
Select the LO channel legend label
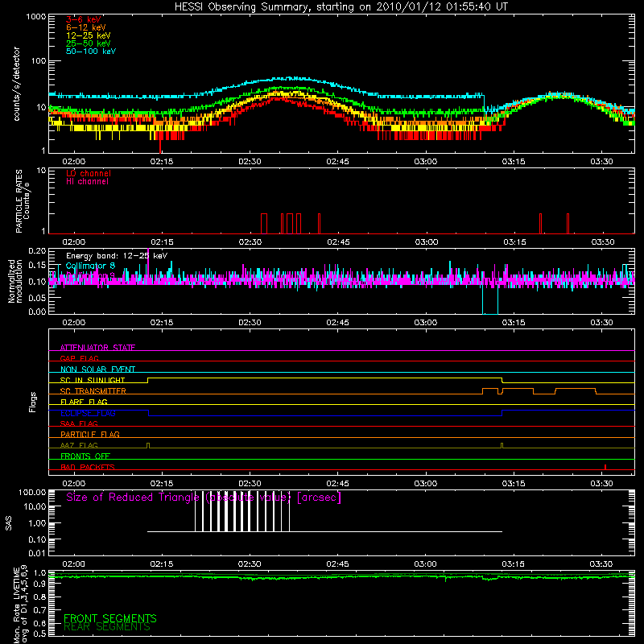(89, 173)
